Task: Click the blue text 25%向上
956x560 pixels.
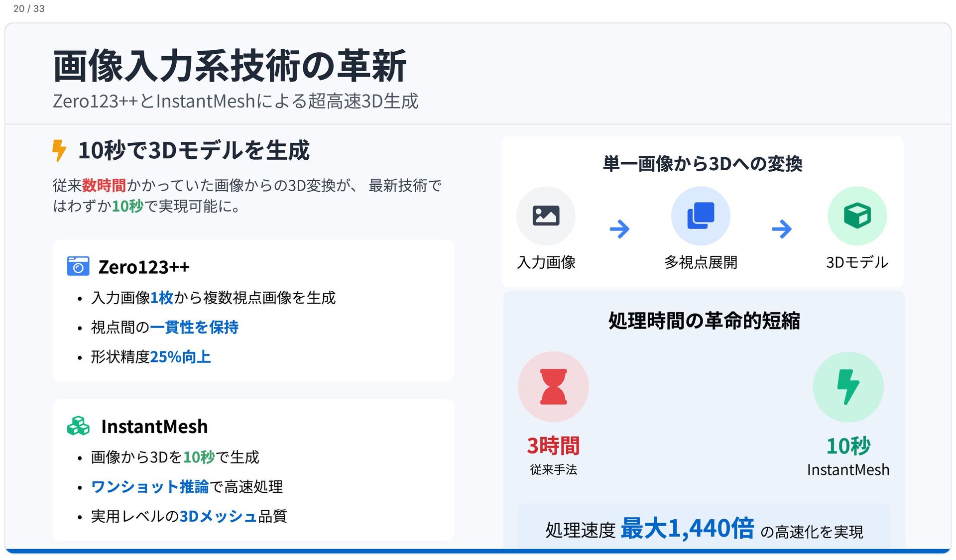Action: point(180,357)
